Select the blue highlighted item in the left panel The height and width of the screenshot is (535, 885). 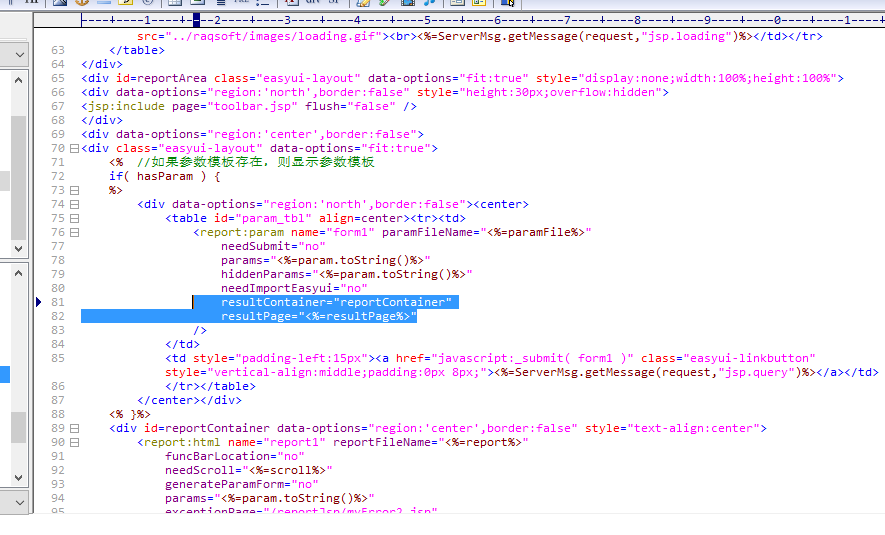[5, 375]
